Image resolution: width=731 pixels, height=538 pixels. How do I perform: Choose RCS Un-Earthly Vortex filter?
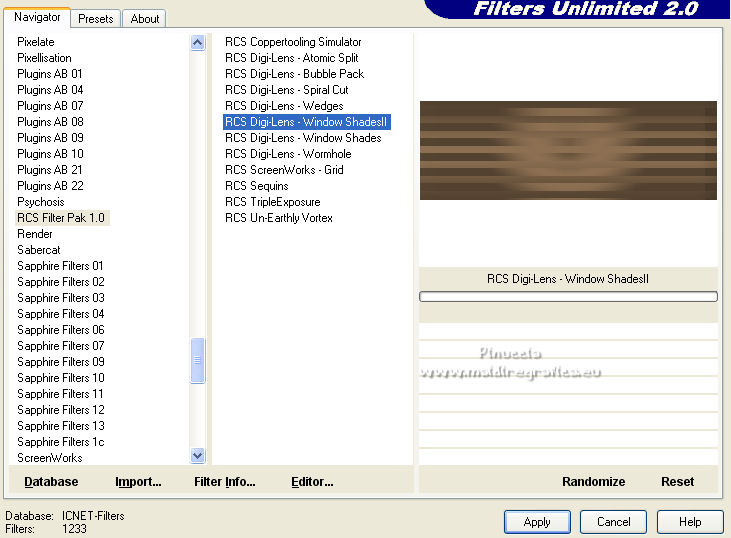(279, 218)
